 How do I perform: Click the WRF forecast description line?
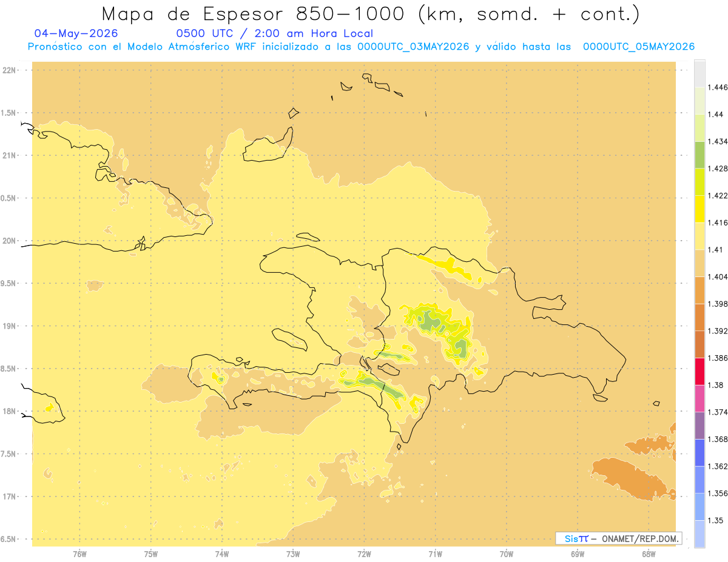coord(361,47)
